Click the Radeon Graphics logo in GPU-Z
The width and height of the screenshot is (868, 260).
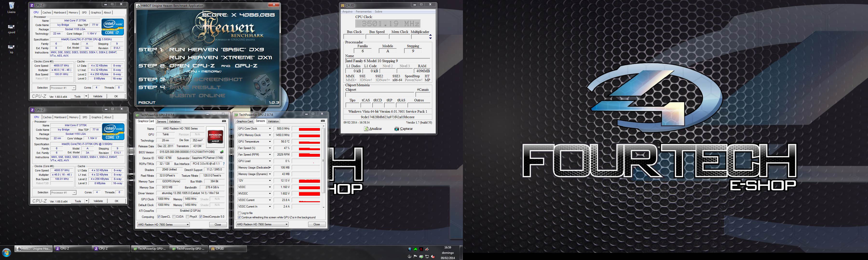tap(215, 136)
